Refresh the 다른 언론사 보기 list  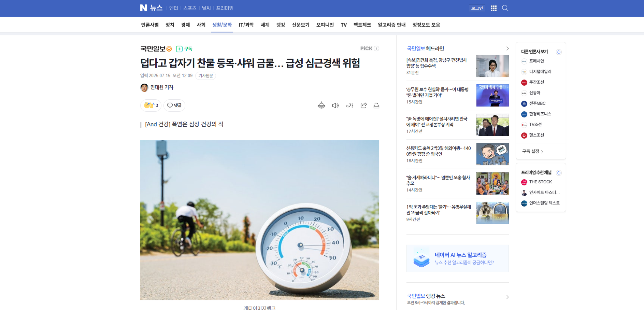pyautogui.click(x=559, y=52)
